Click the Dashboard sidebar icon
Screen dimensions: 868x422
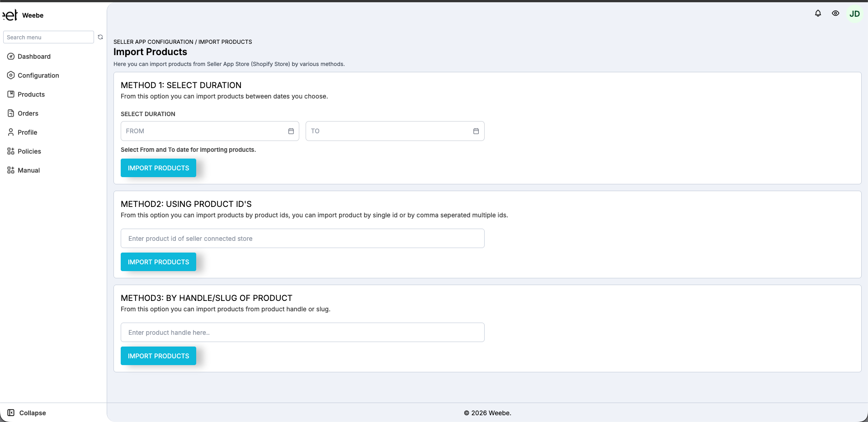click(10, 56)
